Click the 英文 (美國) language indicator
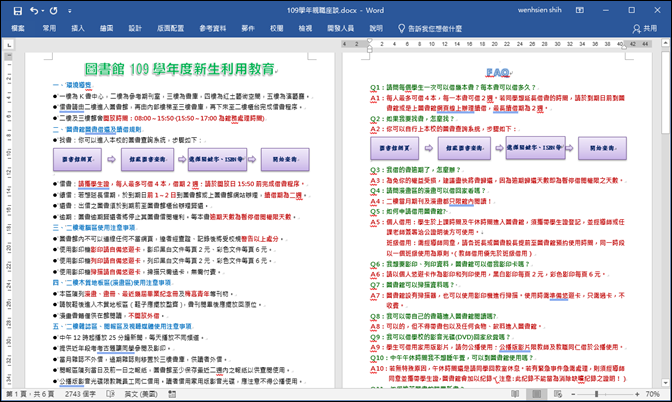This screenshot has width=672, height=402. click(141, 394)
